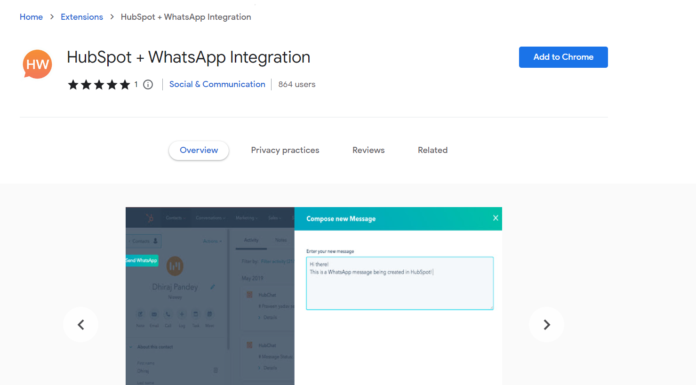
Task: Open the Reviews tab
Action: pyautogui.click(x=368, y=150)
